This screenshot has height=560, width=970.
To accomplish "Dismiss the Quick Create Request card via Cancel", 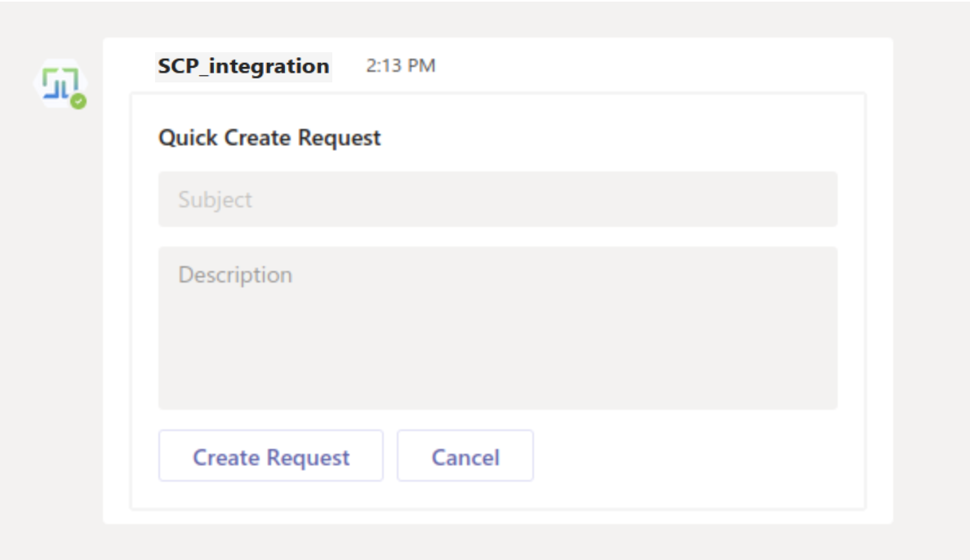I will pos(465,456).
